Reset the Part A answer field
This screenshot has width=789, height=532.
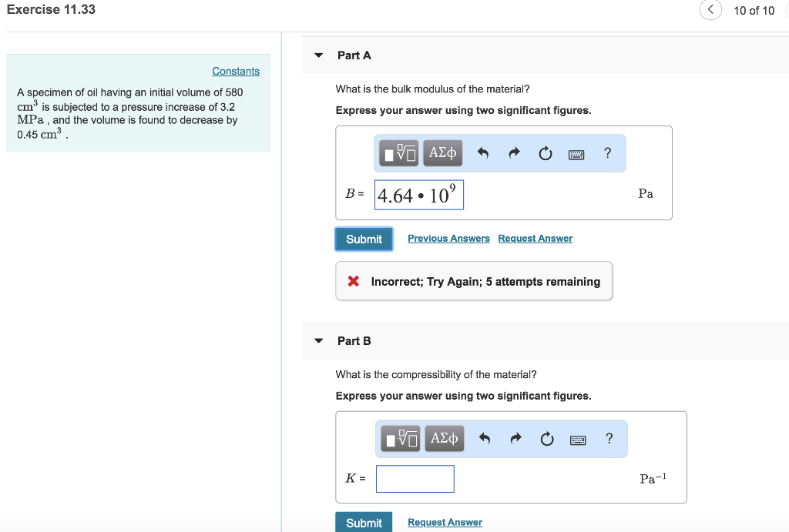click(x=545, y=153)
